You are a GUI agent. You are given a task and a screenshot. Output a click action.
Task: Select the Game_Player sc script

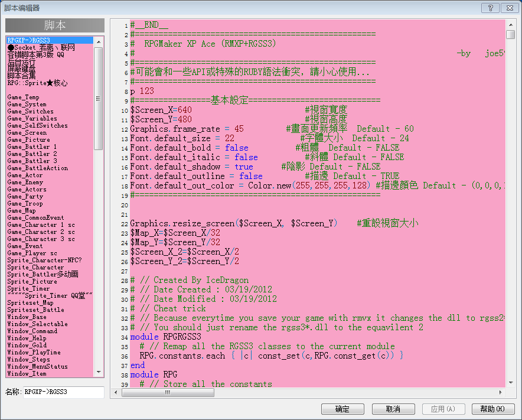(50, 253)
